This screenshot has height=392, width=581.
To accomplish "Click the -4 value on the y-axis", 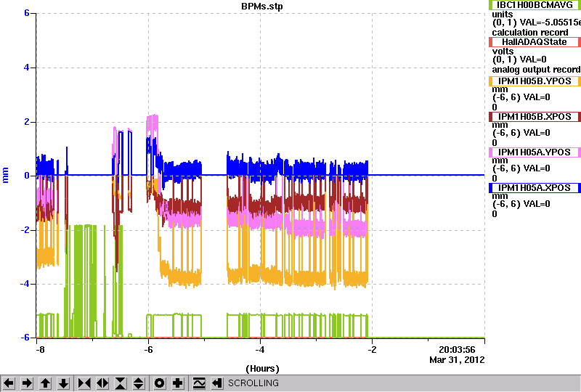I will pos(25,284).
